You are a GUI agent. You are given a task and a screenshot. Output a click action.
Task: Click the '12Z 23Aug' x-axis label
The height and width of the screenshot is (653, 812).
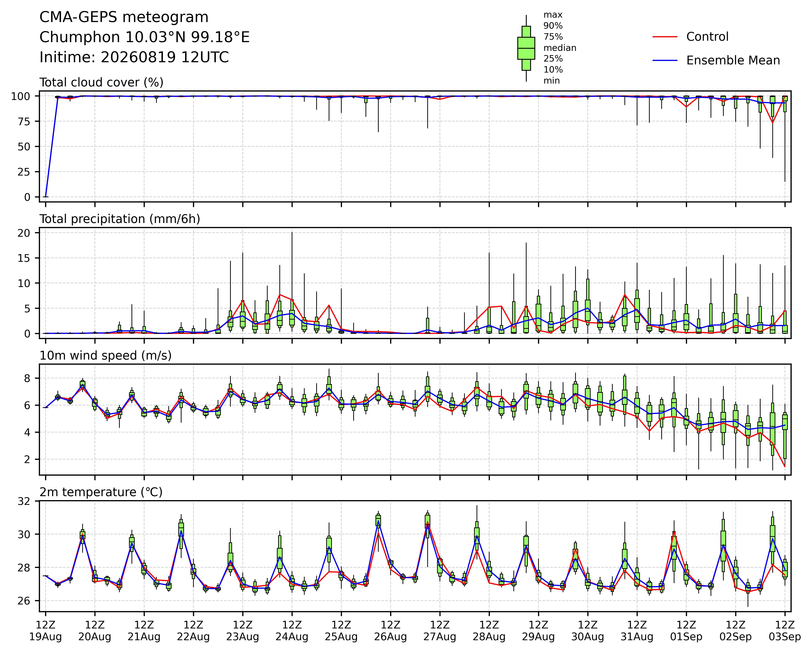(x=243, y=630)
